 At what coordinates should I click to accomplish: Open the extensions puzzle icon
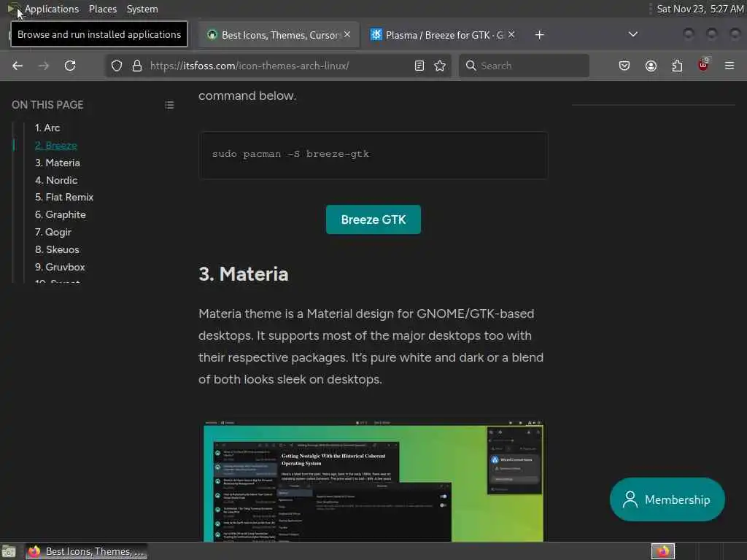pyautogui.click(x=677, y=66)
